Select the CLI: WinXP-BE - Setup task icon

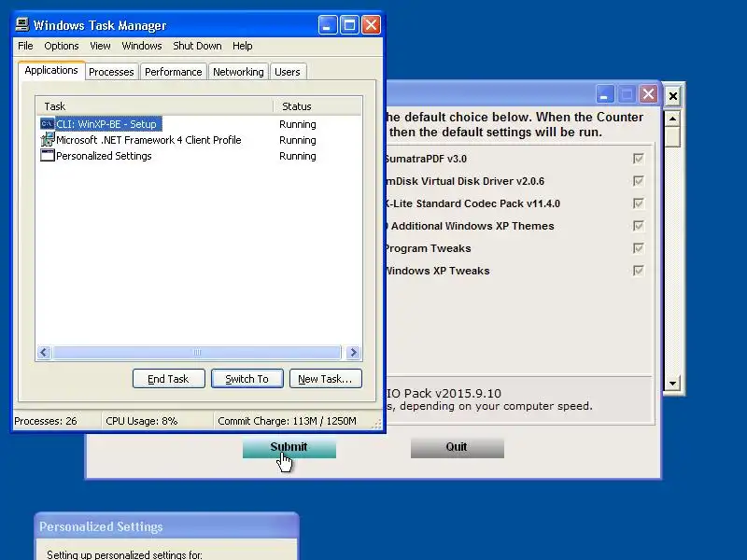click(48, 124)
